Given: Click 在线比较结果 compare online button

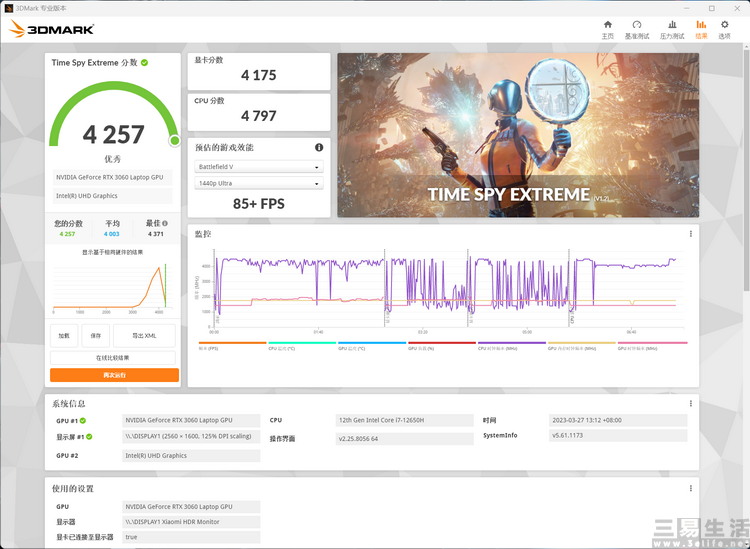Looking at the screenshot, I should (x=113, y=358).
